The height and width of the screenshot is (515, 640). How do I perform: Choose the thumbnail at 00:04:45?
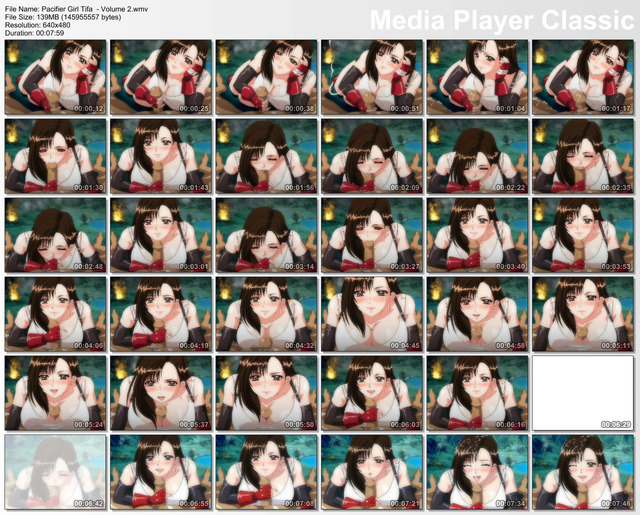point(372,314)
